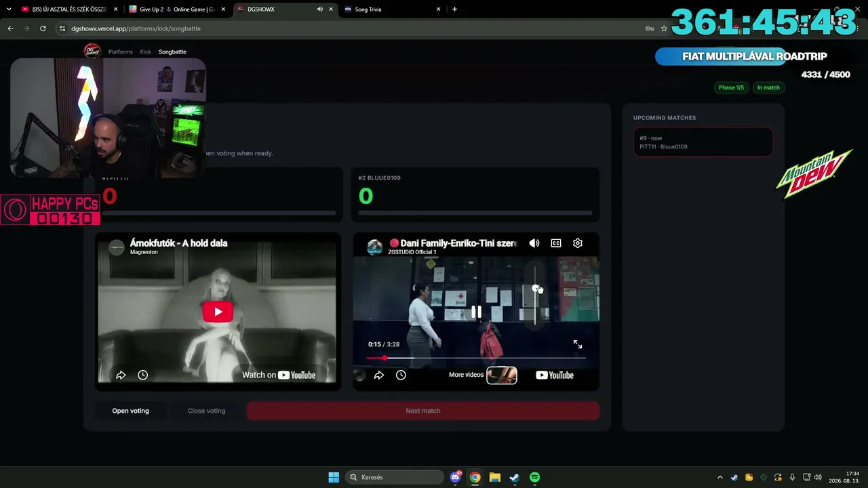Click the microphone icon in system tray

pos(792,477)
